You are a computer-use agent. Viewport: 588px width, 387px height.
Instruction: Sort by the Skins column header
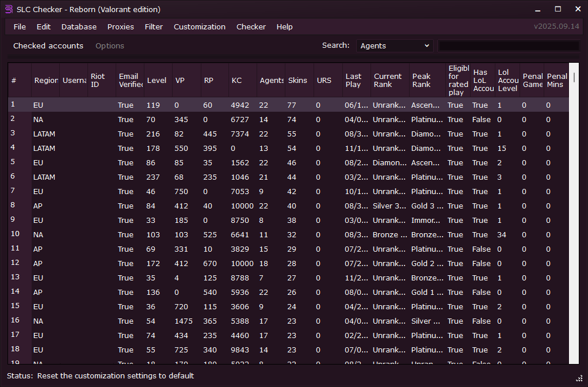click(x=299, y=80)
